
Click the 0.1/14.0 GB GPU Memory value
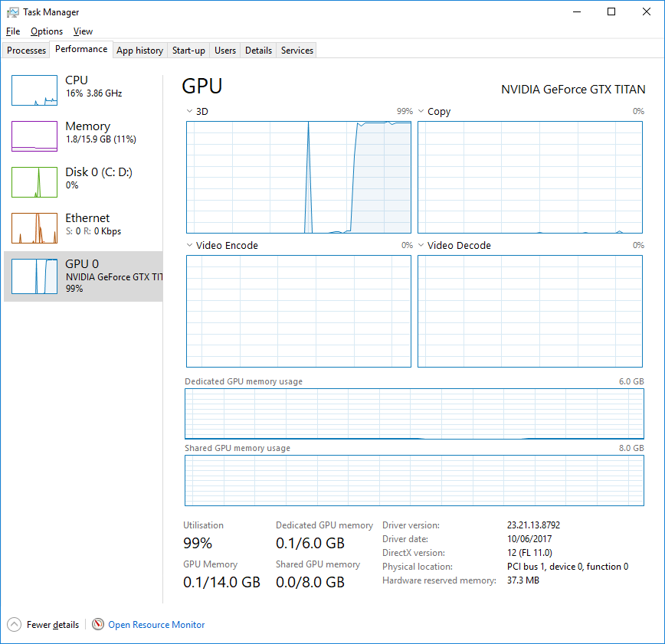[x=222, y=582]
